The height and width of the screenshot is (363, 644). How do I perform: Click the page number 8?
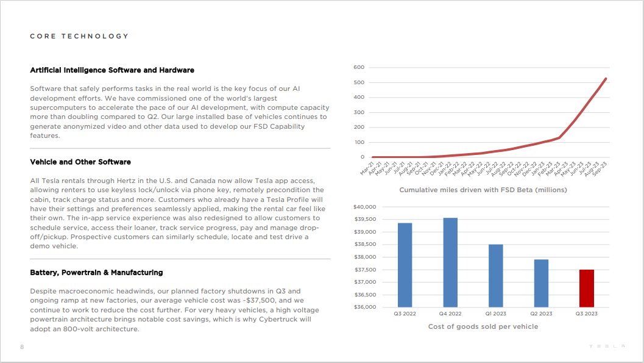[x=22, y=347]
